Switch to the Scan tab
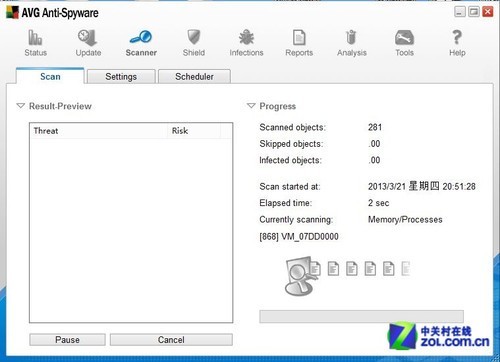Screen dimensions: 500x362 click(50, 76)
